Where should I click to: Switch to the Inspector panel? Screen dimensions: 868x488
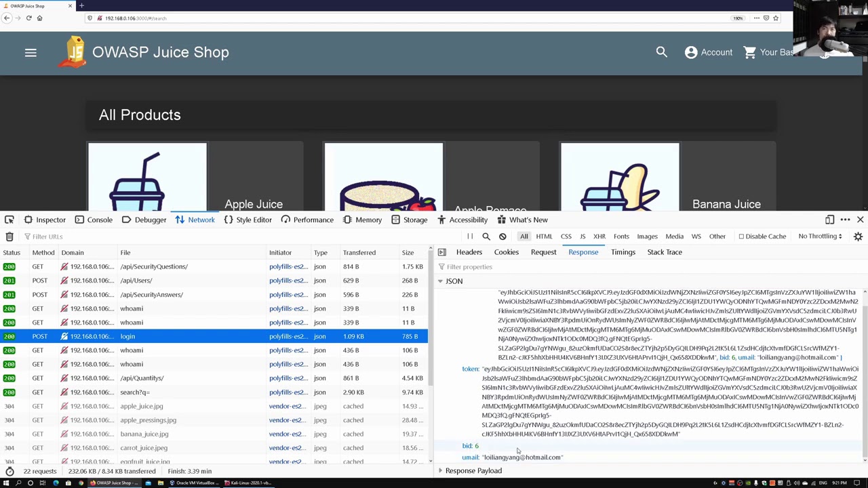[x=45, y=220]
